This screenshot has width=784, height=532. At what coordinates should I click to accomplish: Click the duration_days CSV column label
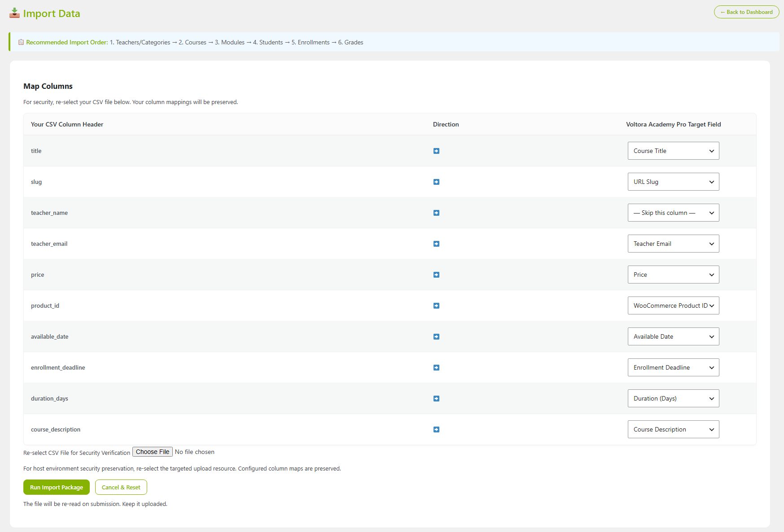[x=49, y=398]
